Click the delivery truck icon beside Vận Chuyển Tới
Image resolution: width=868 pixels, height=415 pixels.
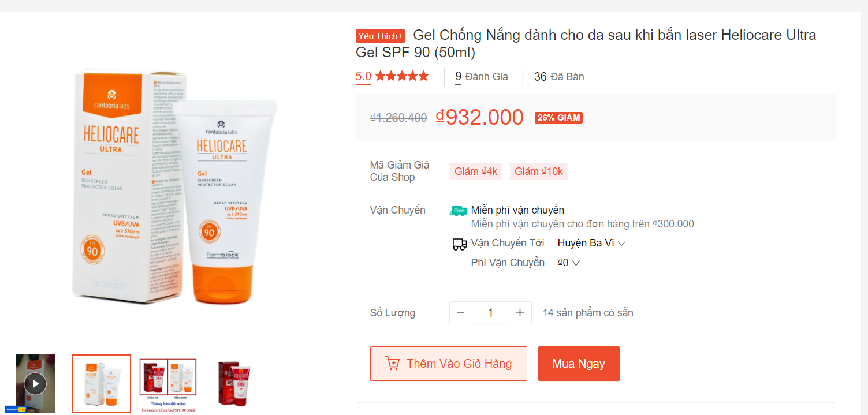tap(459, 244)
